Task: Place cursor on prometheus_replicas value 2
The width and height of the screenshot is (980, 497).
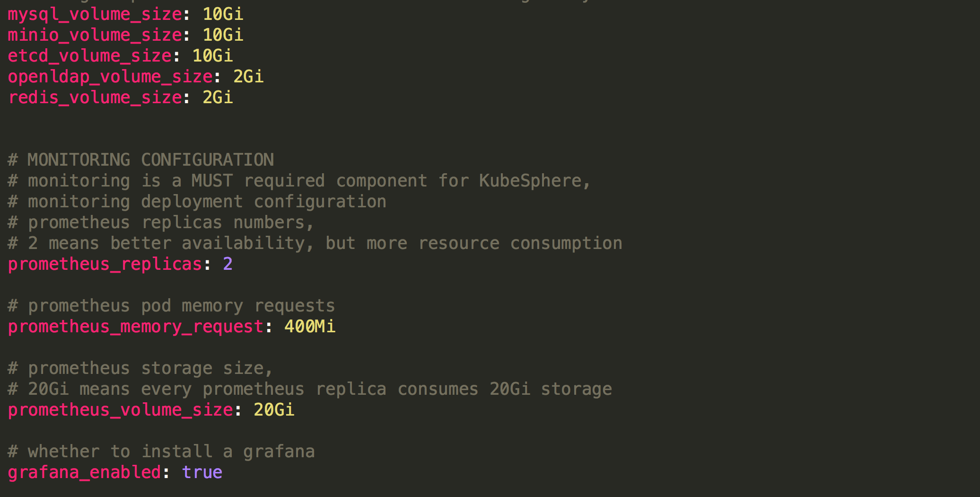Action: click(227, 264)
